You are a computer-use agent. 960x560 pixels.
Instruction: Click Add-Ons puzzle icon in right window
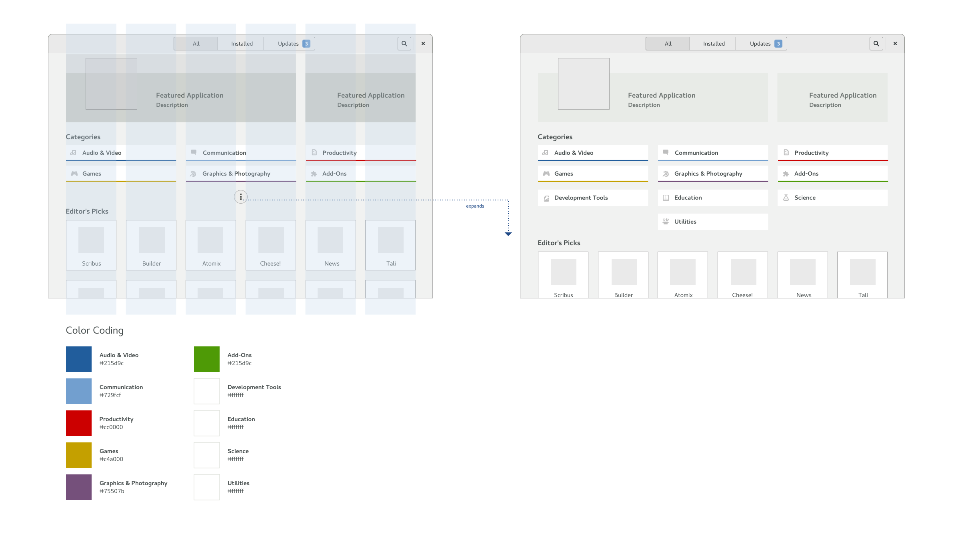[x=786, y=174]
